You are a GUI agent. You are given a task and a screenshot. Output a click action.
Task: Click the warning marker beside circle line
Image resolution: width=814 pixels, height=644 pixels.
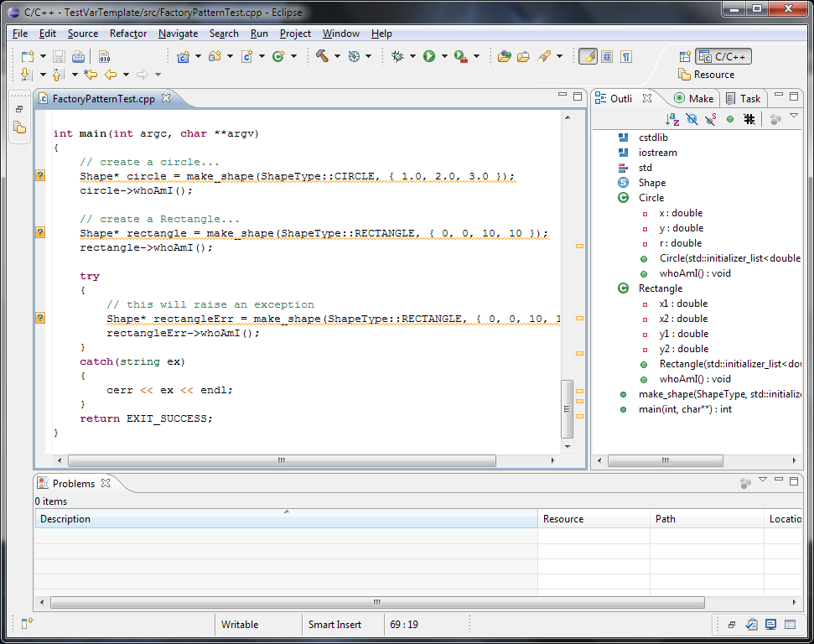[40, 175]
